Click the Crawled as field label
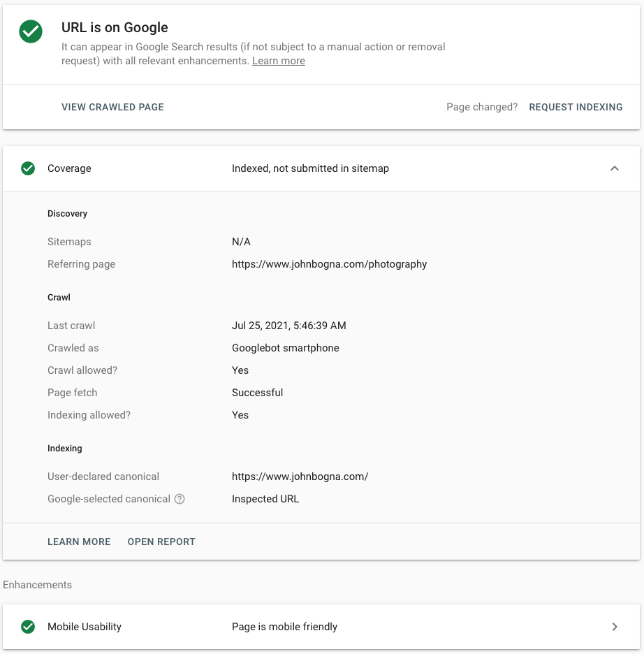The height and width of the screenshot is (654, 644). pos(73,348)
